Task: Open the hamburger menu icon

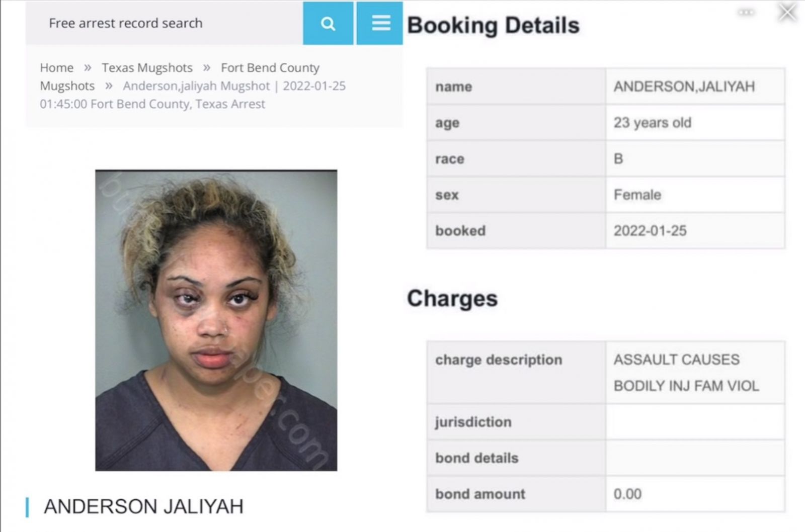Action: [x=380, y=23]
